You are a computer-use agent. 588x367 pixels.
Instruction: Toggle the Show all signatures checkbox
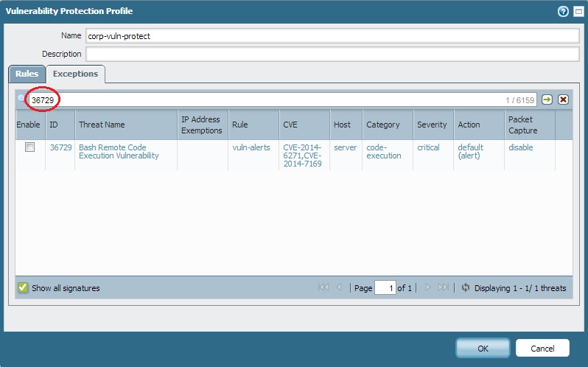(x=23, y=288)
